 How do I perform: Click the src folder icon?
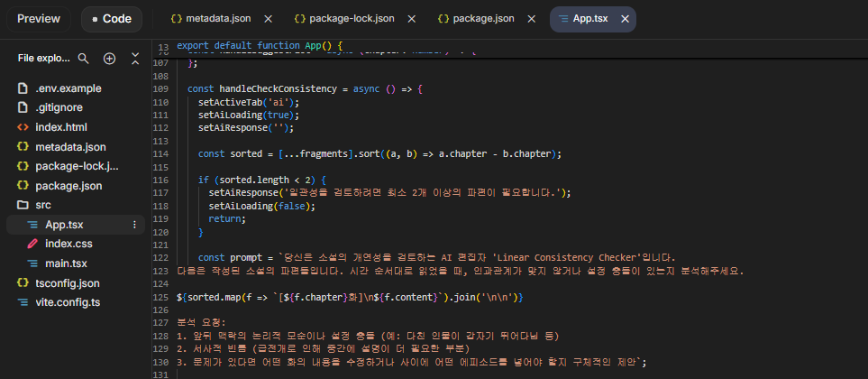tap(23, 205)
